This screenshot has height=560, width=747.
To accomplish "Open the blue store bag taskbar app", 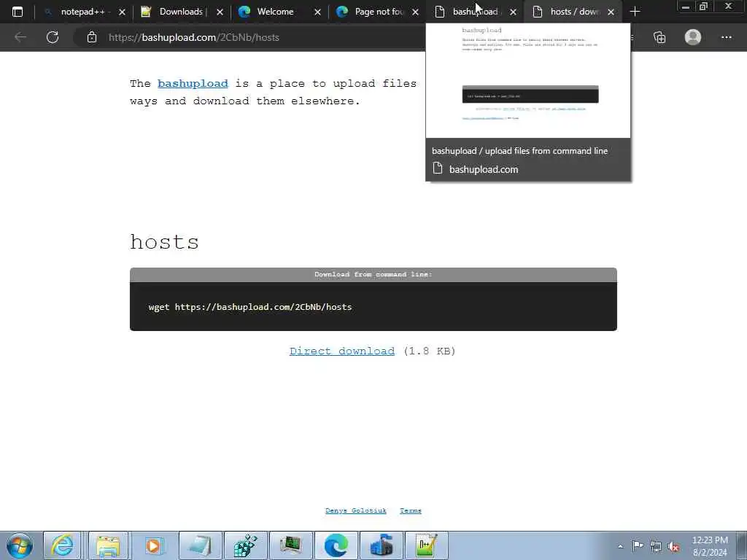I will click(381, 545).
